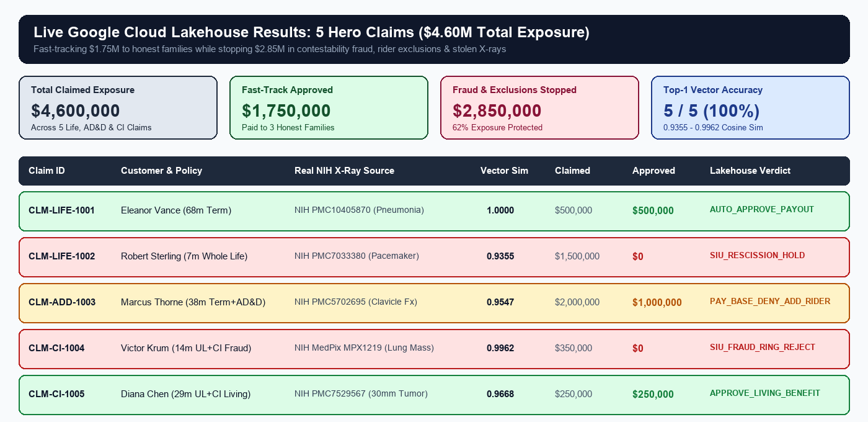Click vector similarity 0.9668
Screen dimensions: 868x422
[x=500, y=394]
